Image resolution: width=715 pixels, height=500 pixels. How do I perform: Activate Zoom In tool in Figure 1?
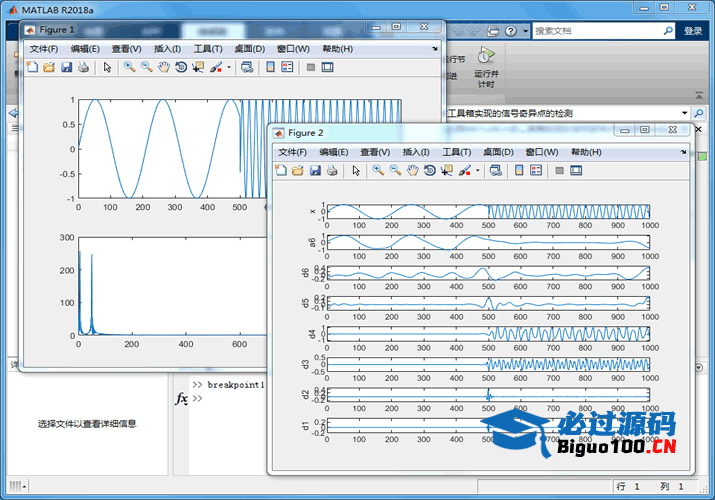(130, 67)
